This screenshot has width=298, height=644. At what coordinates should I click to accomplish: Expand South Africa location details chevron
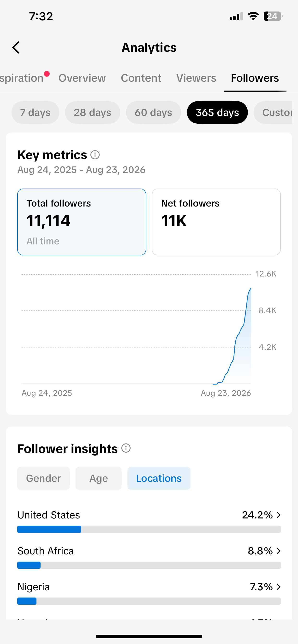(279, 551)
